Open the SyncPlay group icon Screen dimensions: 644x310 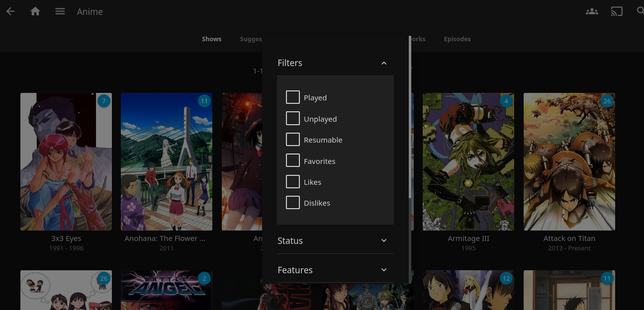pyautogui.click(x=592, y=11)
